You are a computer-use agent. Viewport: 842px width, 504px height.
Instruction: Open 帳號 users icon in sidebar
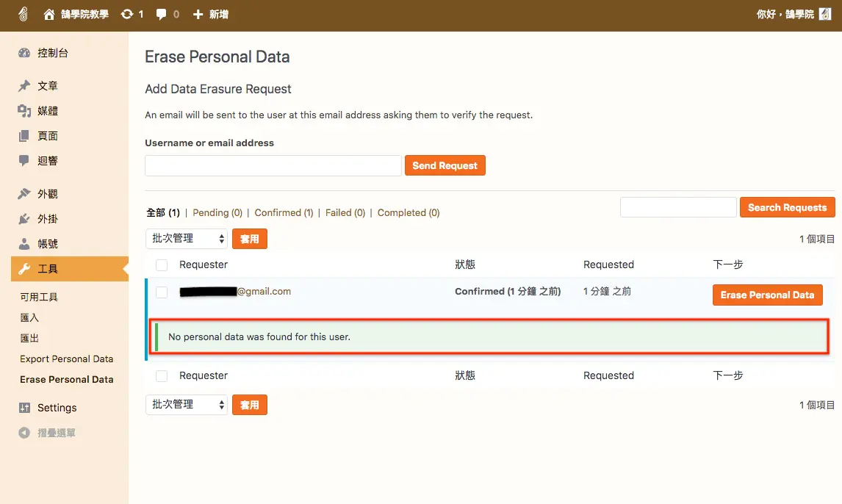pos(24,244)
